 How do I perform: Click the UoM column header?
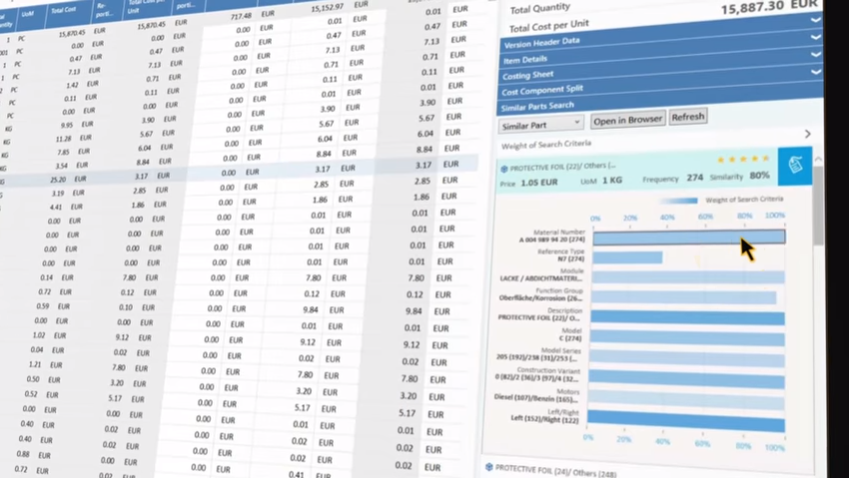click(28, 14)
